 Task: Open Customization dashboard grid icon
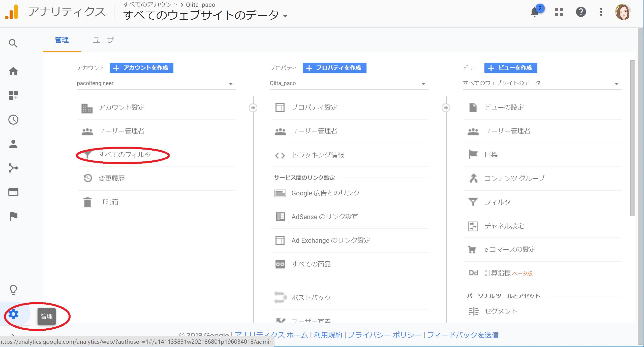(x=13, y=95)
